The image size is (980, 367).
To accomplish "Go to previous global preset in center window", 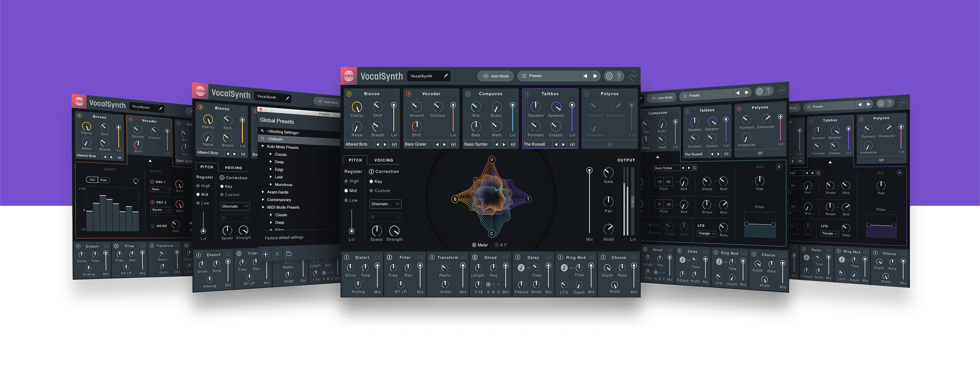I will [585, 76].
